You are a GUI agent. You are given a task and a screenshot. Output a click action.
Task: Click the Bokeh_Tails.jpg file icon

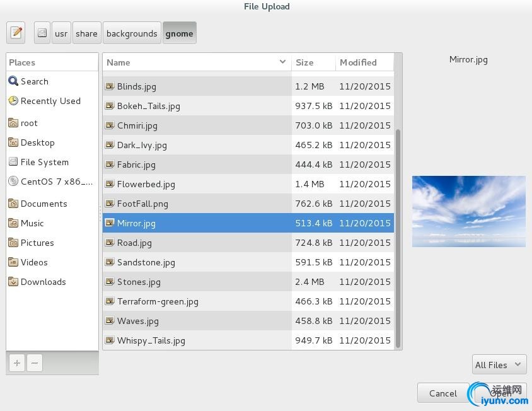(110, 106)
